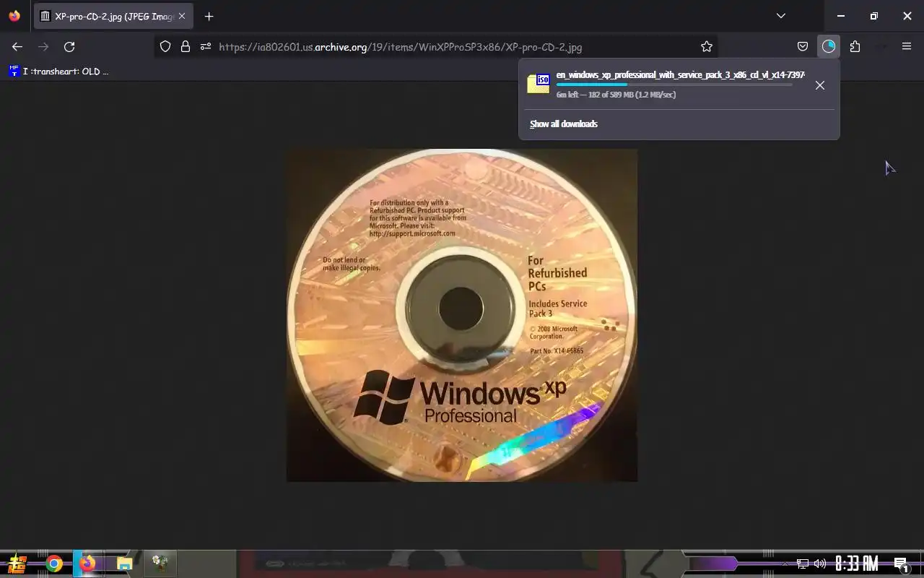Go back using the back arrow
The height and width of the screenshot is (578, 924).
(x=17, y=46)
